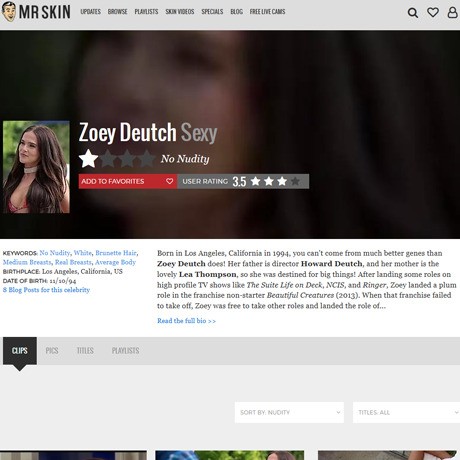Open the Sort By Nudity dropdown
The height and width of the screenshot is (460, 460).
click(289, 412)
